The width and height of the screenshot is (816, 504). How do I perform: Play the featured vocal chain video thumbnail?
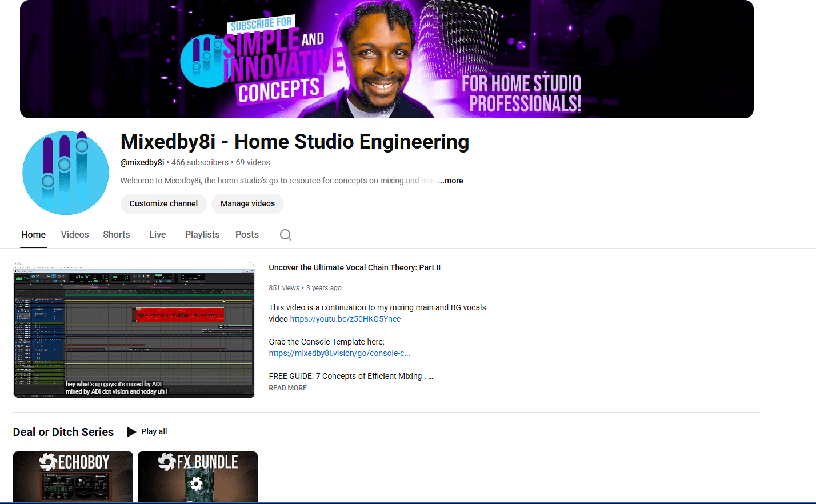point(134,330)
